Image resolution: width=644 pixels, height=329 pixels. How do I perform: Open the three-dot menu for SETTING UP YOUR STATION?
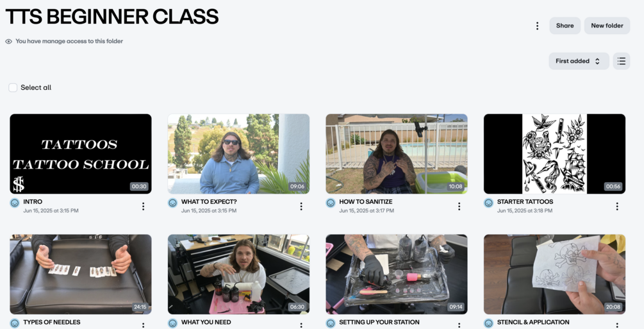tap(459, 325)
